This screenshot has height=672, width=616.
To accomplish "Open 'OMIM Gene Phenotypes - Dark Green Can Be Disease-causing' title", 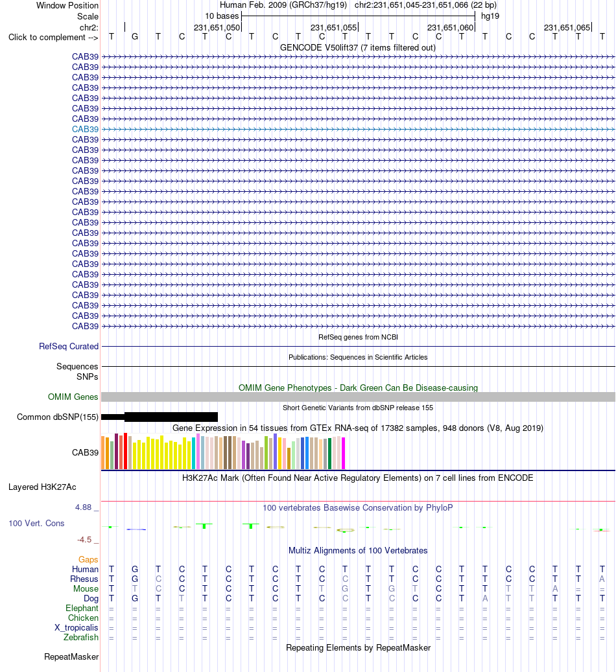I will click(358, 388).
